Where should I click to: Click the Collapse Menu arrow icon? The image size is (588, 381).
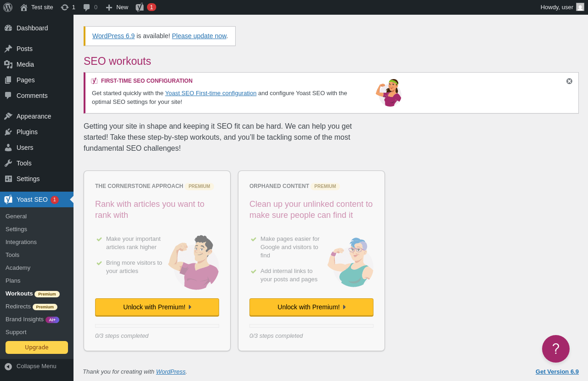pyautogui.click(x=8, y=366)
